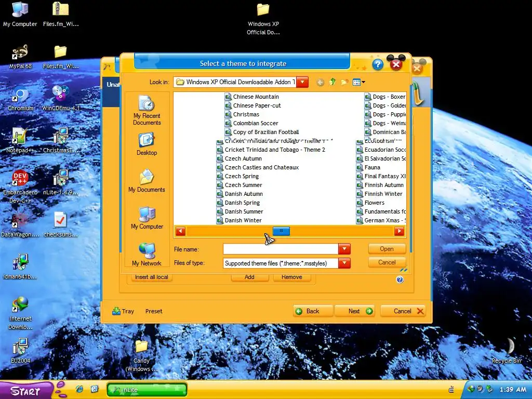Select the Finnish Autumn theme file
The image size is (532, 399).
tap(380, 185)
